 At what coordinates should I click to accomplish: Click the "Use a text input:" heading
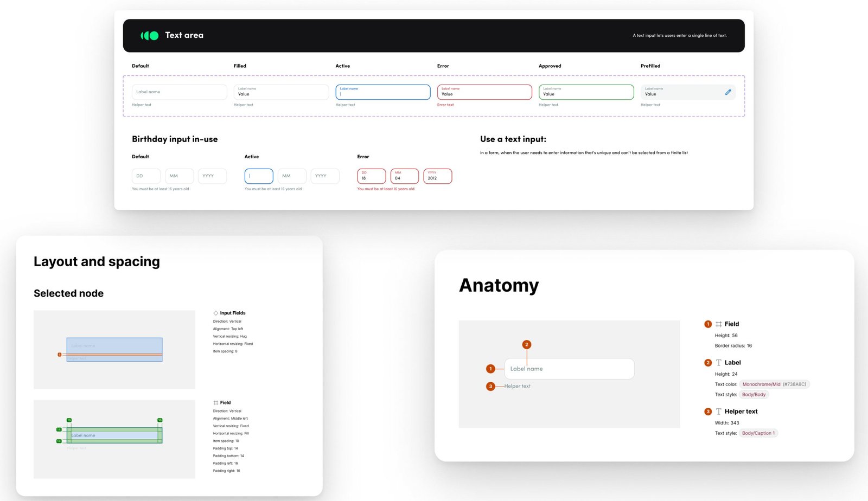tap(513, 139)
